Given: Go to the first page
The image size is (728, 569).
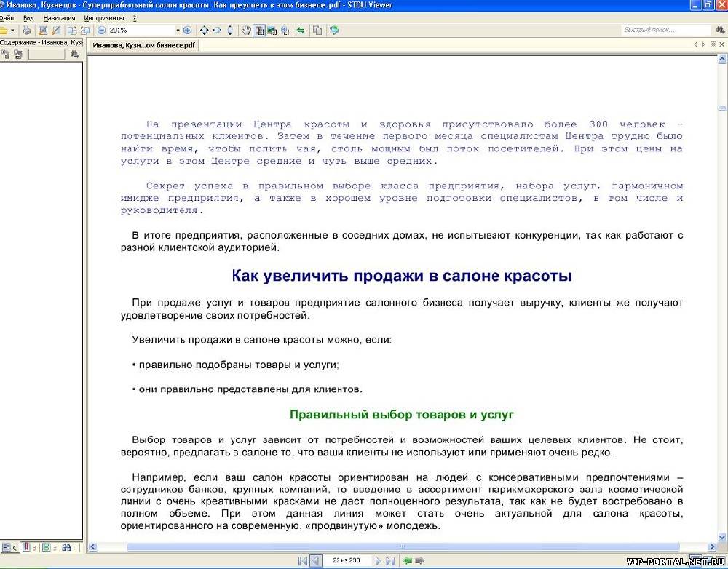Looking at the screenshot, I should [x=302, y=561].
